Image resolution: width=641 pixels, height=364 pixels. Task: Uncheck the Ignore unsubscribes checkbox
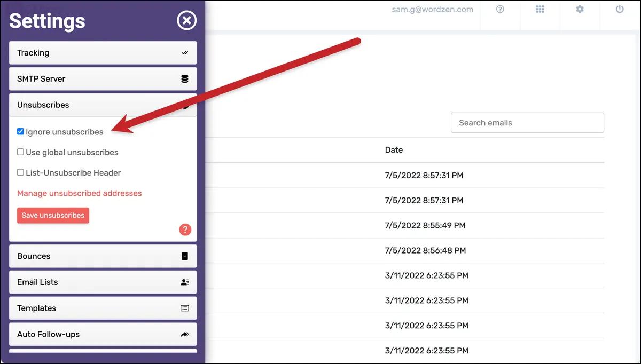tap(20, 131)
